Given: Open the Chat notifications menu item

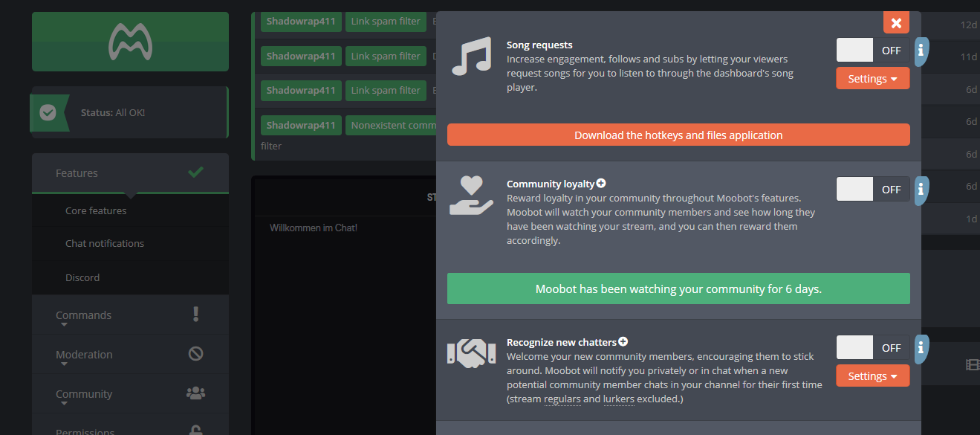Looking at the screenshot, I should (x=105, y=243).
